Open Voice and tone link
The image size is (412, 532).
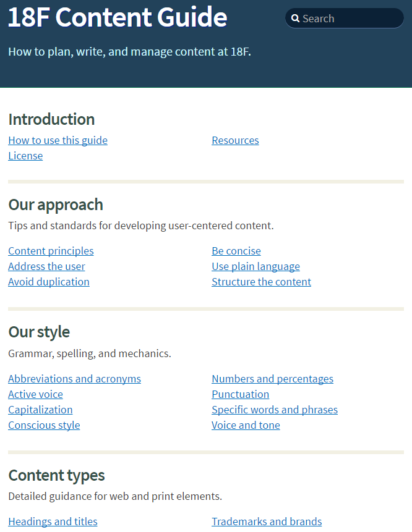(x=246, y=425)
